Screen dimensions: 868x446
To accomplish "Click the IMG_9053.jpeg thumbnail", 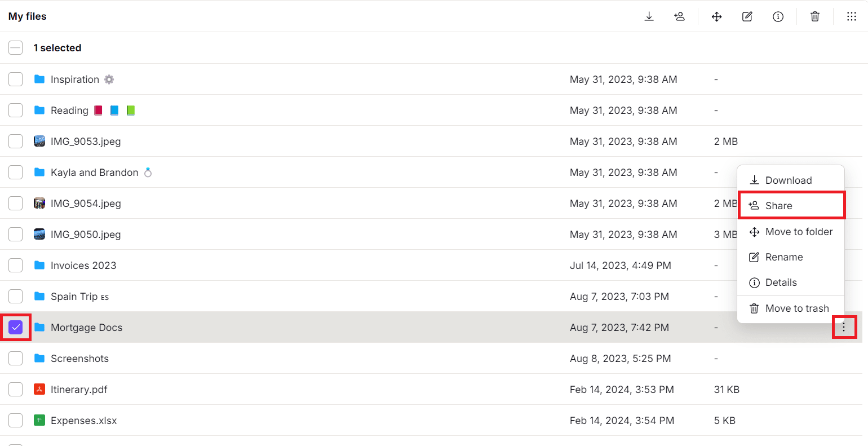I will [x=39, y=141].
